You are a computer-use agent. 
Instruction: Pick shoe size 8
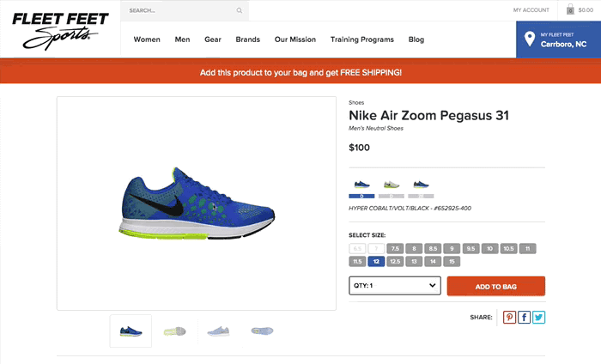(x=414, y=248)
